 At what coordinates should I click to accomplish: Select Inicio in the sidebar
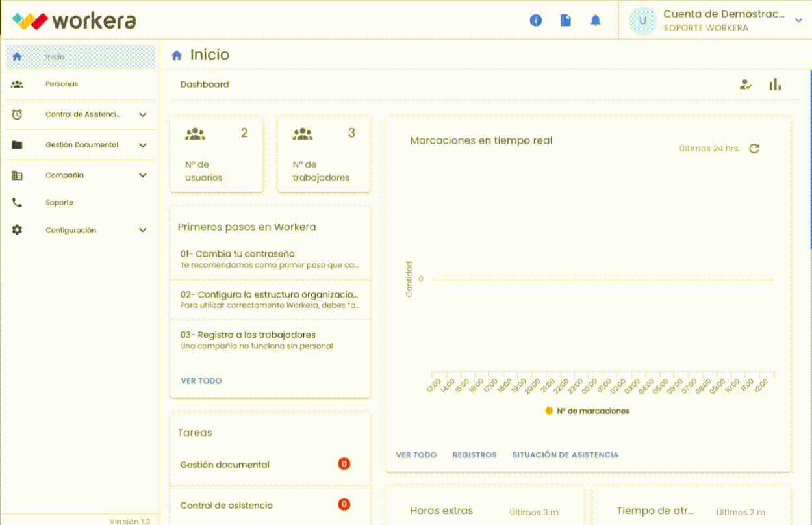pos(81,57)
